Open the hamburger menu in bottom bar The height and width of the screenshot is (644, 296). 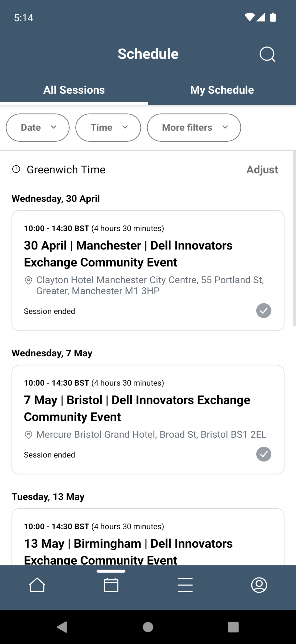[185, 585]
